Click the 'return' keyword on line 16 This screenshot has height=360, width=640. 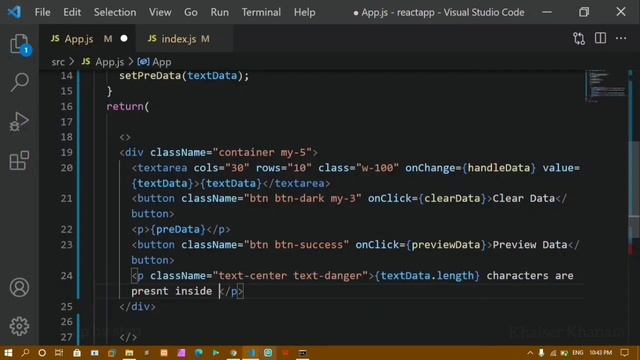click(x=125, y=107)
